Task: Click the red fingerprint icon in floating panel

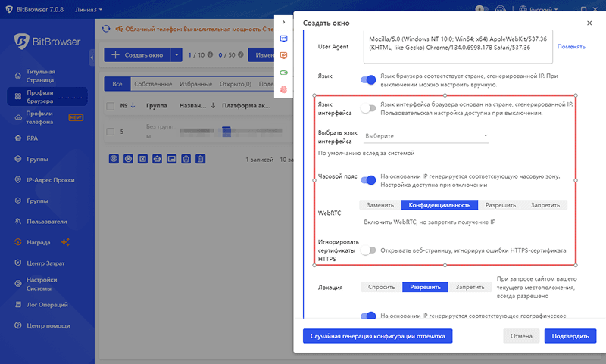Action: [284, 89]
